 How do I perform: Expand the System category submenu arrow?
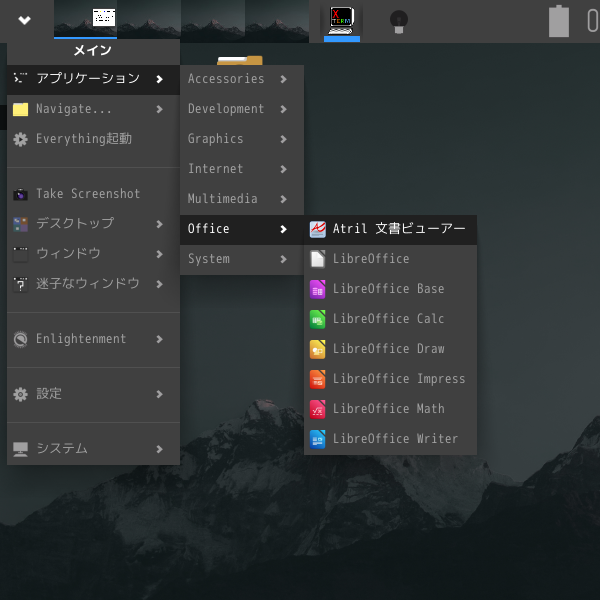point(283,259)
